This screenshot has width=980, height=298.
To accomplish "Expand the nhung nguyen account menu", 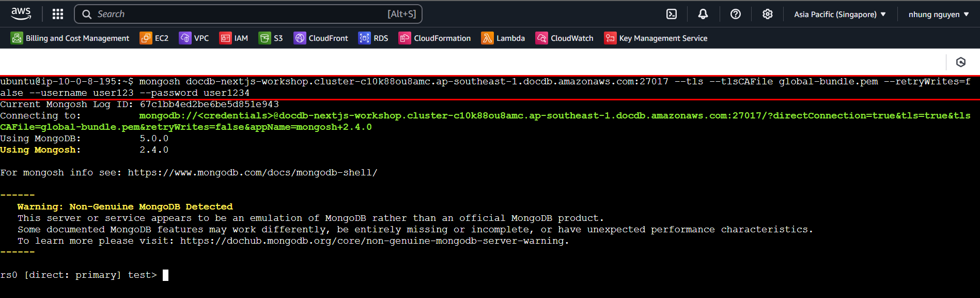I will pyautogui.click(x=939, y=14).
